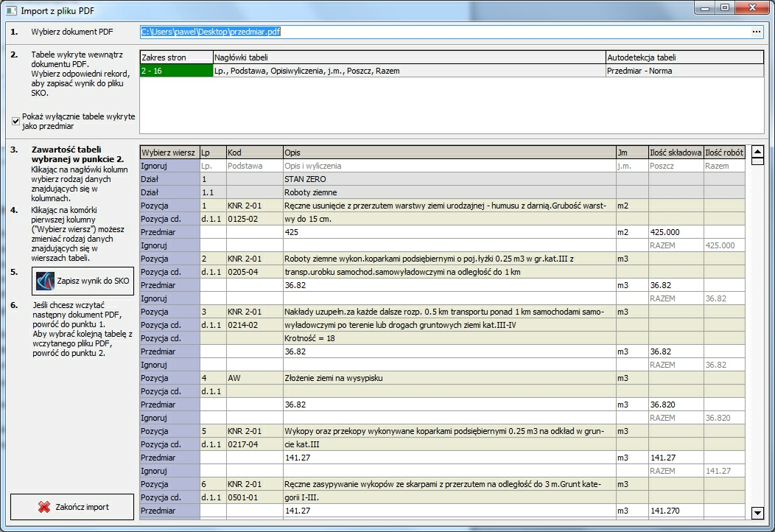Click the Ilość składowa column header
This screenshot has height=532, width=775.
tap(676, 153)
